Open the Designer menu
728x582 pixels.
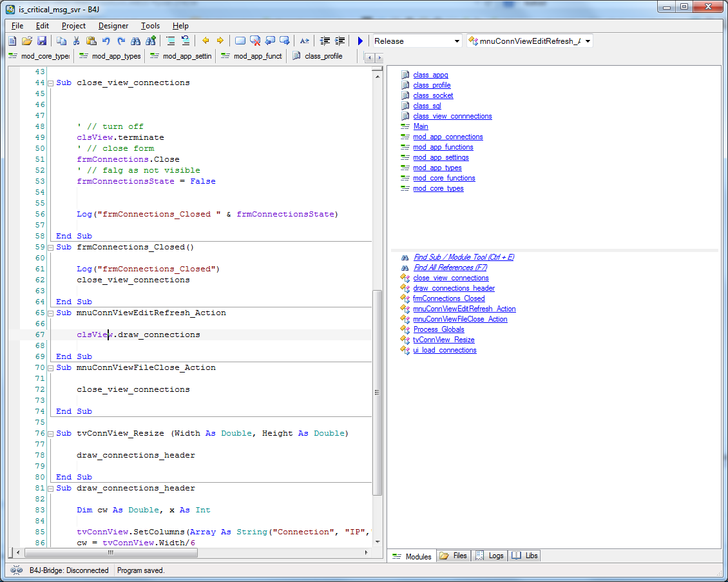[113, 26]
